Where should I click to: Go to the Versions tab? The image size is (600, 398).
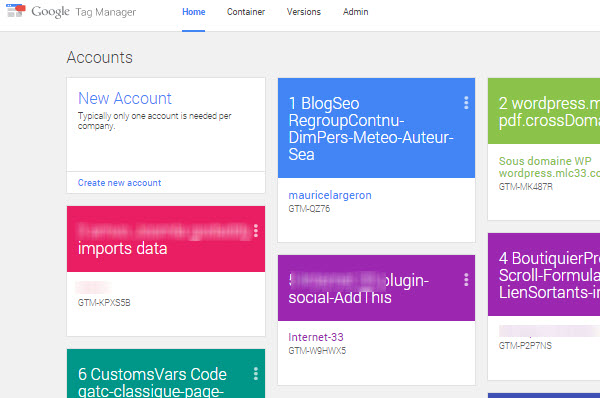304,12
